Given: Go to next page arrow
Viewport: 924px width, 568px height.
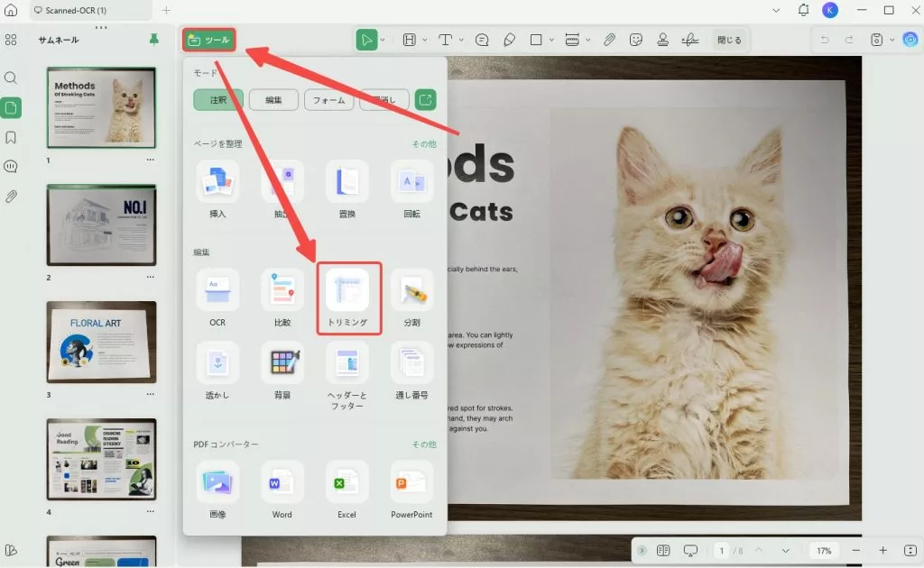Looking at the screenshot, I should tap(786, 551).
